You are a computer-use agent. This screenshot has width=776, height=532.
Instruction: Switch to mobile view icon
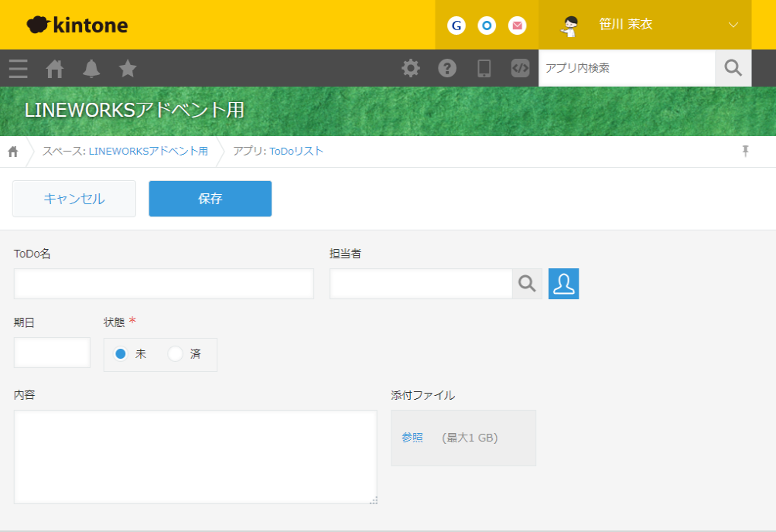(484, 68)
